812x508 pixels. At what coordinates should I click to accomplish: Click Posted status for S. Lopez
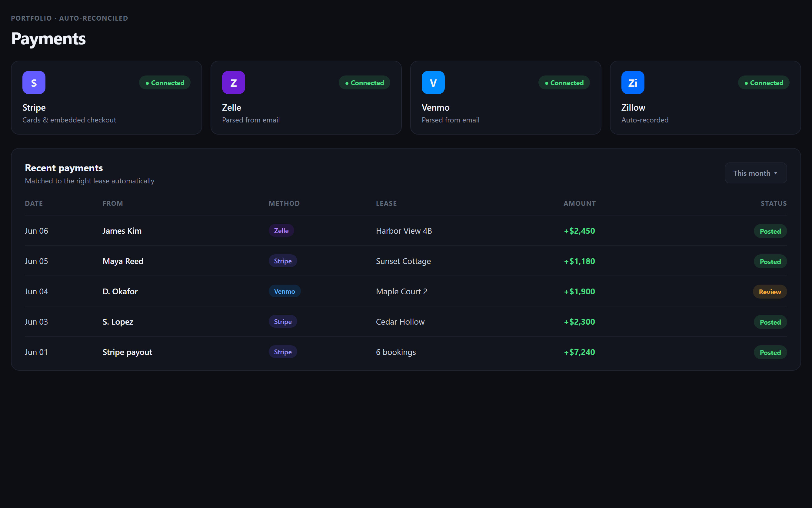click(770, 322)
